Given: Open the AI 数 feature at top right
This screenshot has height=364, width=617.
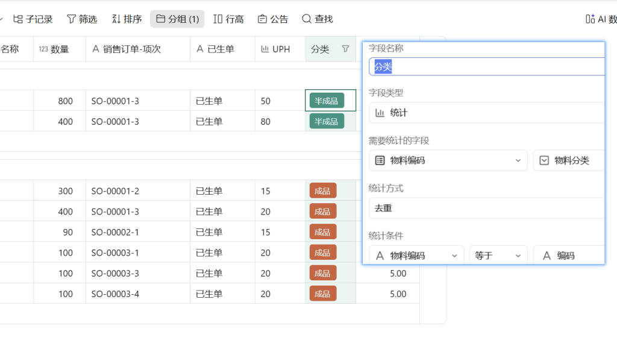Looking at the screenshot, I should click(601, 19).
